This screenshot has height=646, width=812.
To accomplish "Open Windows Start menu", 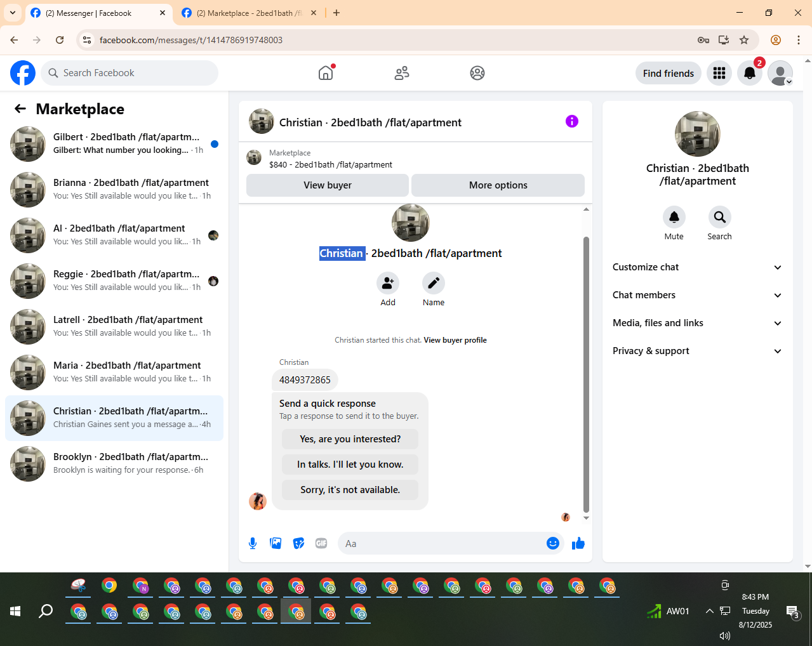I will (15, 611).
